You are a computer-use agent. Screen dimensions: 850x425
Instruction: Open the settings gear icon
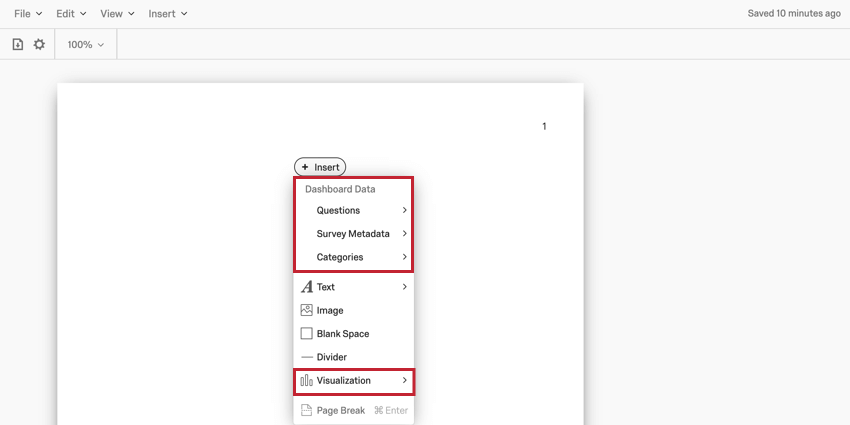coord(39,44)
